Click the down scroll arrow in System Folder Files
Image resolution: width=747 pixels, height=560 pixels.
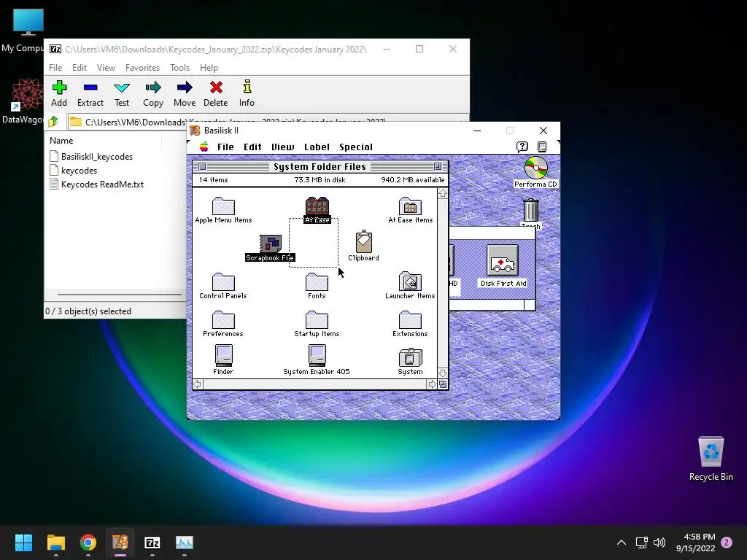(443, 373)
